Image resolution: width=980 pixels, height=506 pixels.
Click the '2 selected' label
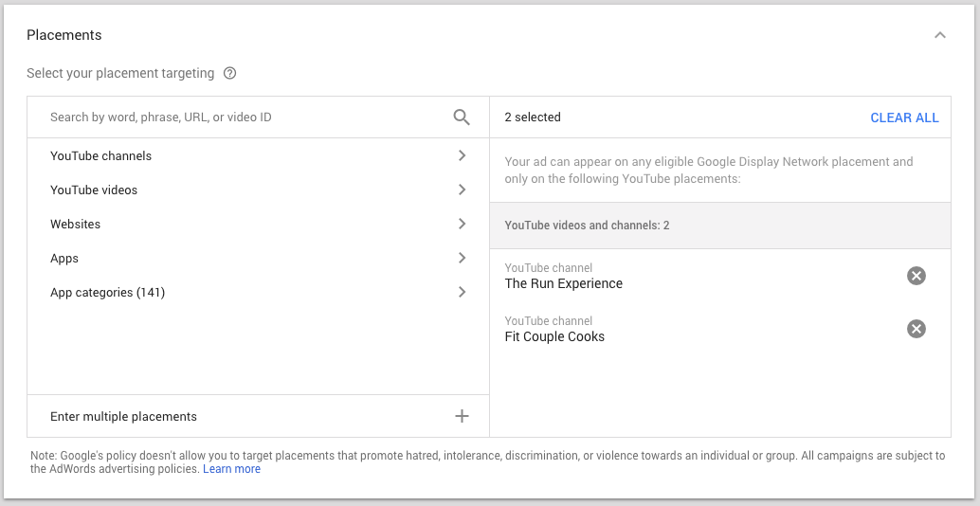pos(533,117)
